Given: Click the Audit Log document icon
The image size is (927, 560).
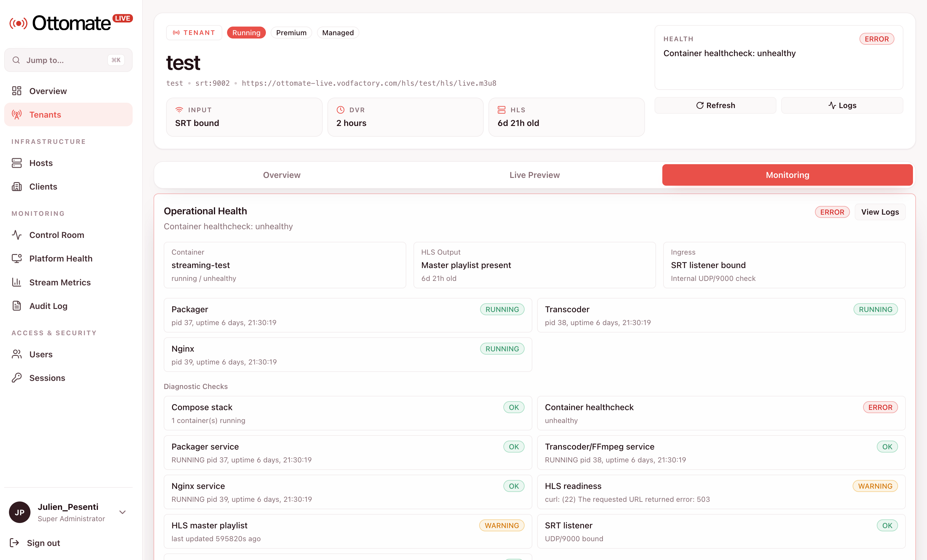Looking at the screenshot, I should click(16, 306).
